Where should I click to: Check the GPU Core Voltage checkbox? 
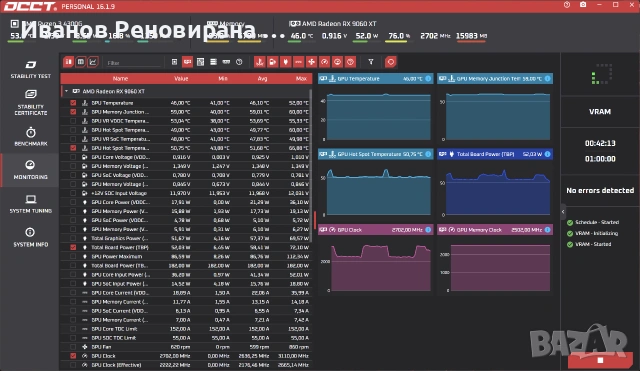pyautogui.click(x=73, y=157)
